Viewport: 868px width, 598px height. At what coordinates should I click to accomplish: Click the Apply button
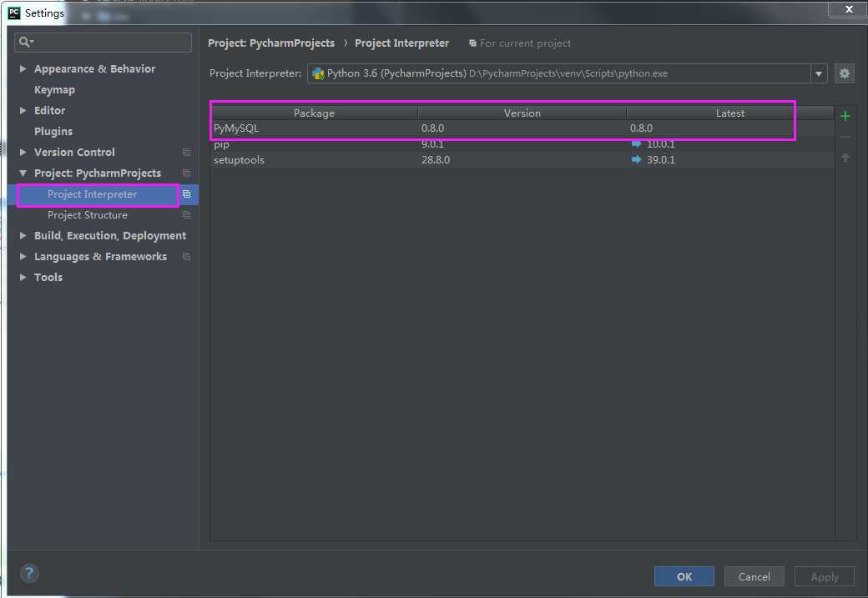click(x=825, y=576)
